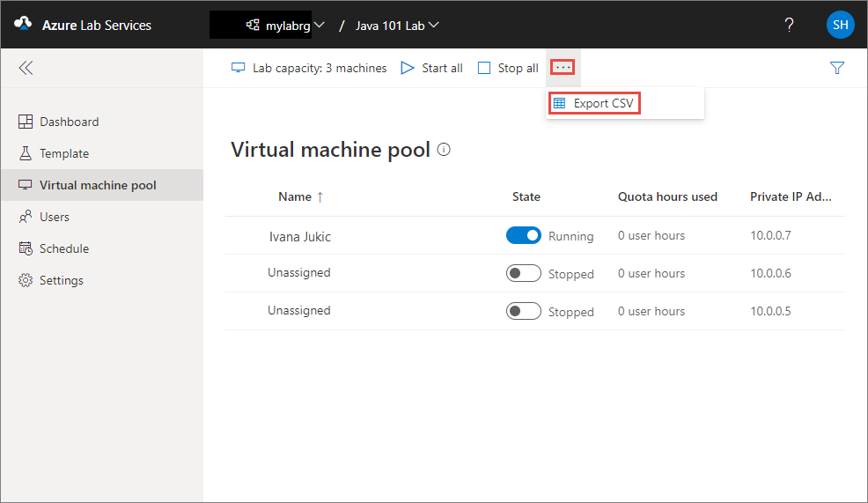Open the SH user account avatar
This screenshot has width=868, height=503.
[x=841, y=25]
